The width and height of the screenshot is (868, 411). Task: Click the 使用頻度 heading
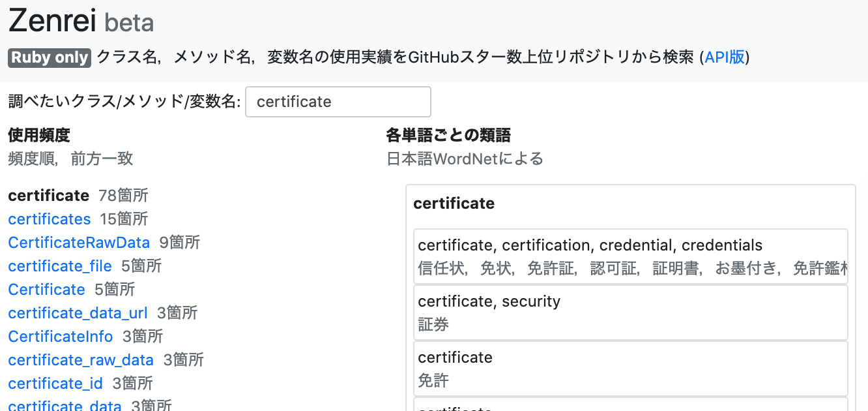(39, 135)
